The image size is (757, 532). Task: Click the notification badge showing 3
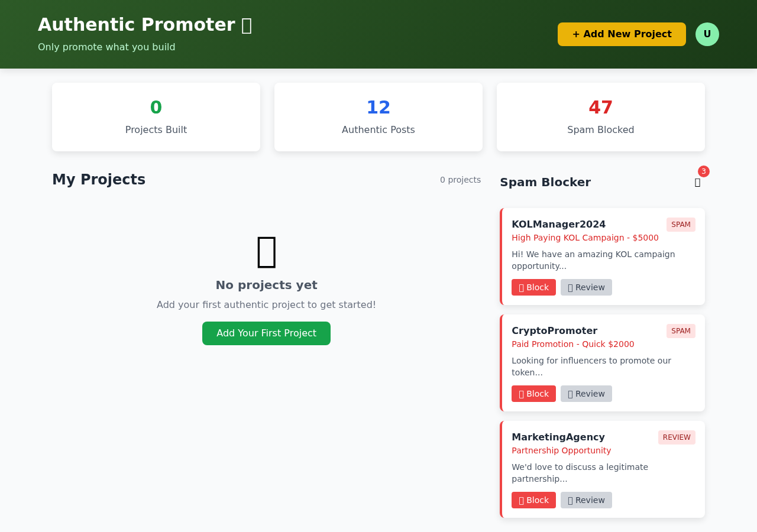(x=703, y=171)
